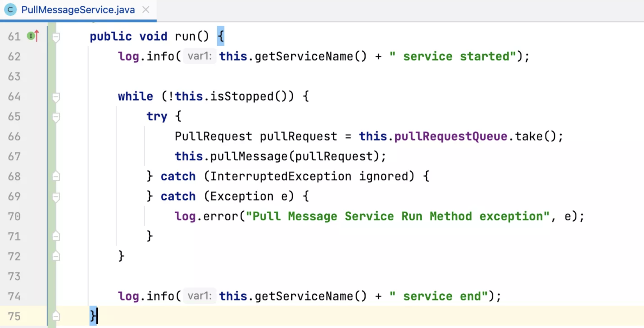Click the fold marker on line 68
Viewport: 644px width, 328px height.
56,176
